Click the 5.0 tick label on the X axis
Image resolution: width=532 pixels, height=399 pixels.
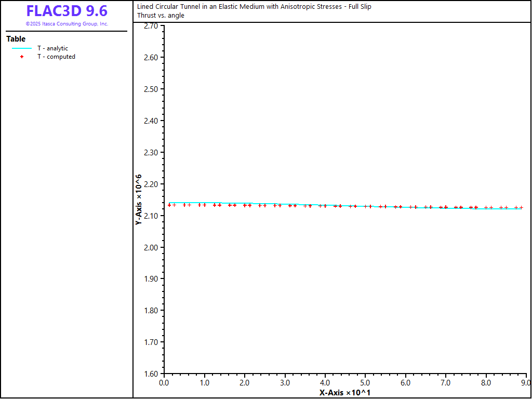[365, 383]
